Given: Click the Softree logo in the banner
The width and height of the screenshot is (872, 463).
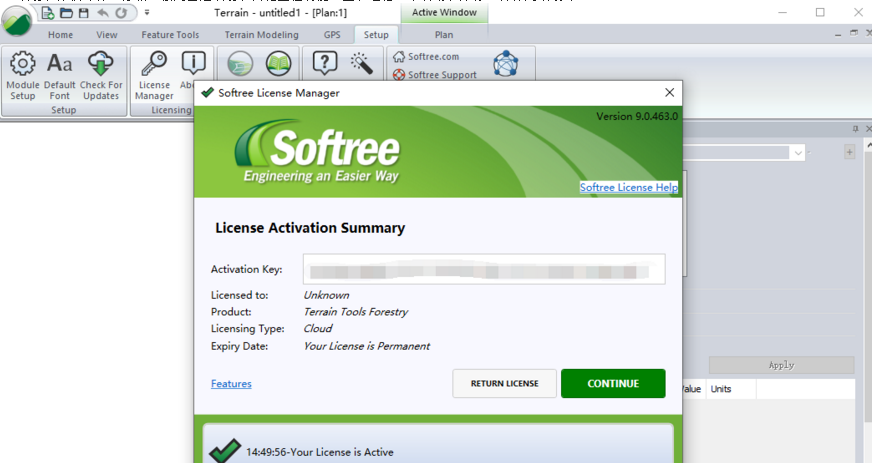Looking at the screenshot, I should coord(317,150).
